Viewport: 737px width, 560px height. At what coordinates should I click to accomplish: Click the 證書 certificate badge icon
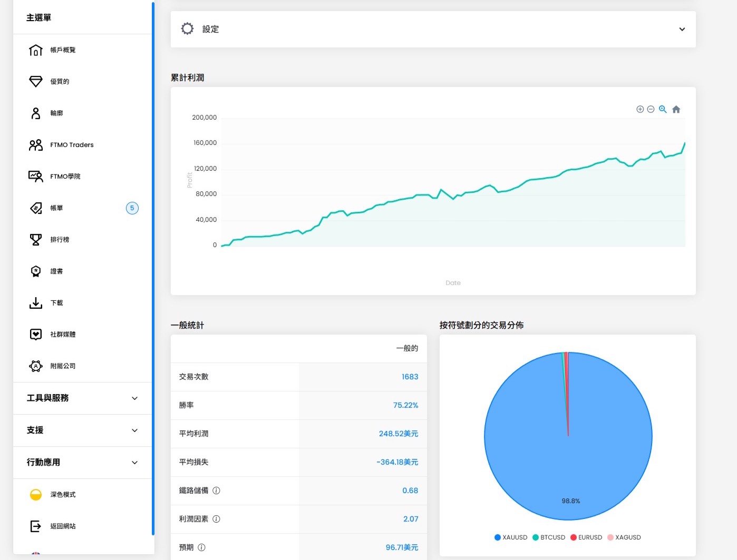(x=36, y=271)
